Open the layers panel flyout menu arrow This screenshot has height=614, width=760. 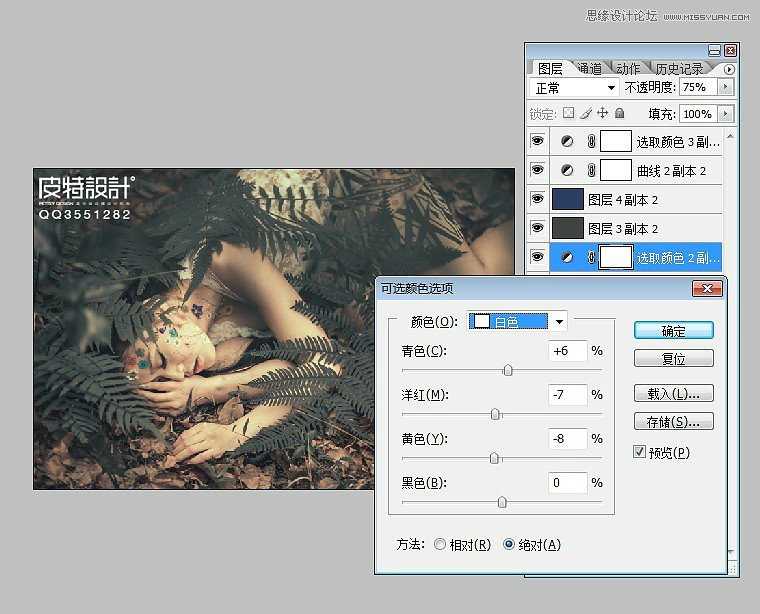pyautogui.click(x=728, y=69)
